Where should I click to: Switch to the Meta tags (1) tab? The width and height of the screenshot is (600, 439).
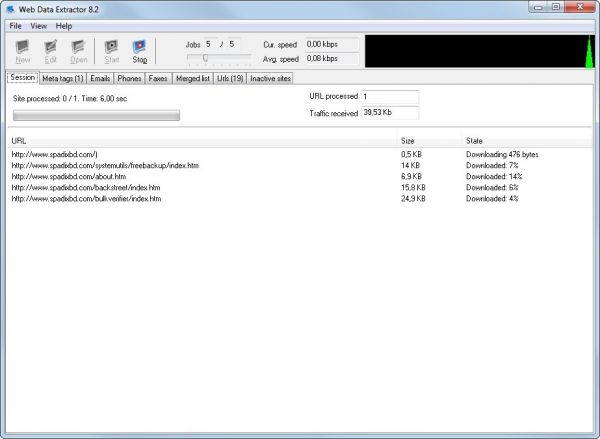pyautogui.click(x=63, y=78)
